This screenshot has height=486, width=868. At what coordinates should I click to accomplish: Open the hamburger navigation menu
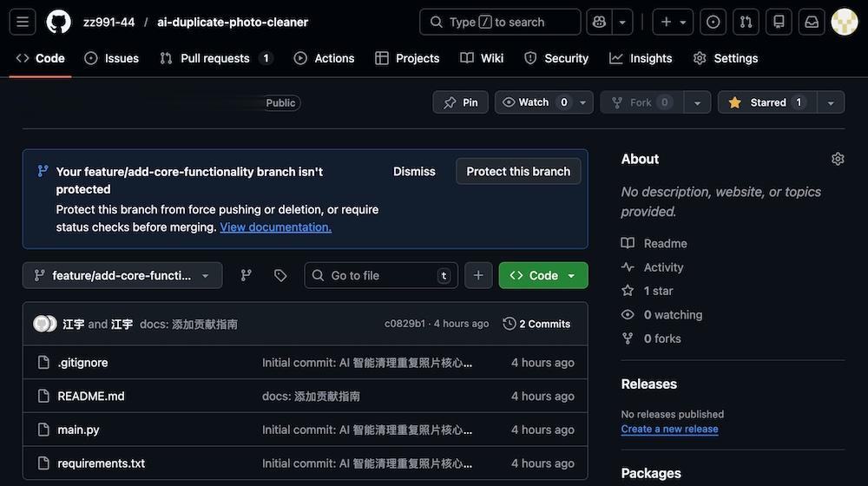click(23, 22)
